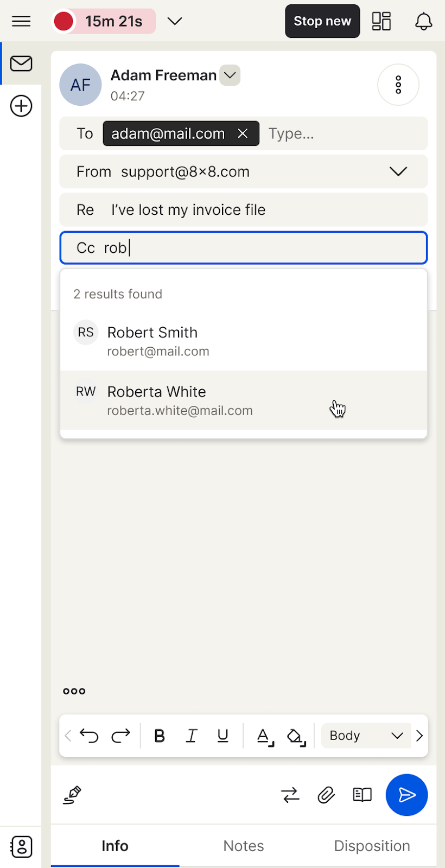Click the signature pen icon

(72, 795)
